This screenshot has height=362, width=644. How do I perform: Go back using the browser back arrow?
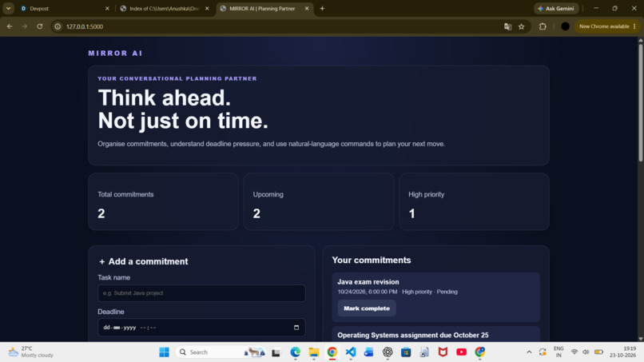pyautogui.click(x=10, y=26)
